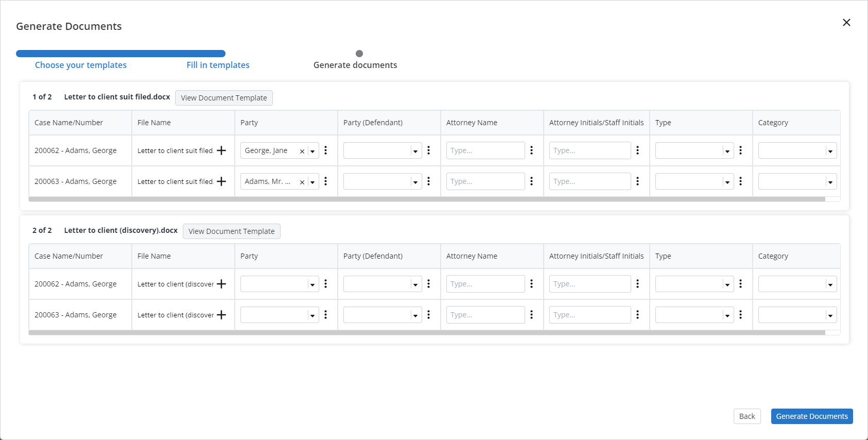This screenshot has height=440, width=868.
Task: Expand the Adams, Mr. party dropdown arrow
Action: click(313, 182)
